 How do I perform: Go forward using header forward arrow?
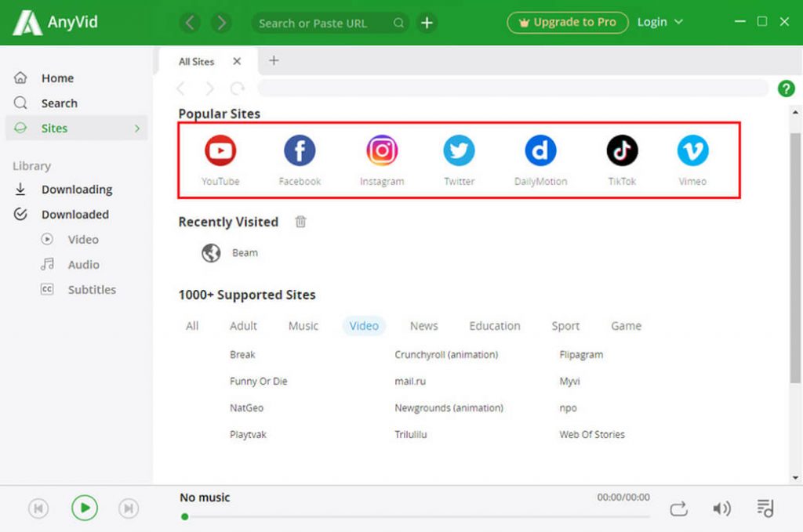click(x=221, y=23)
